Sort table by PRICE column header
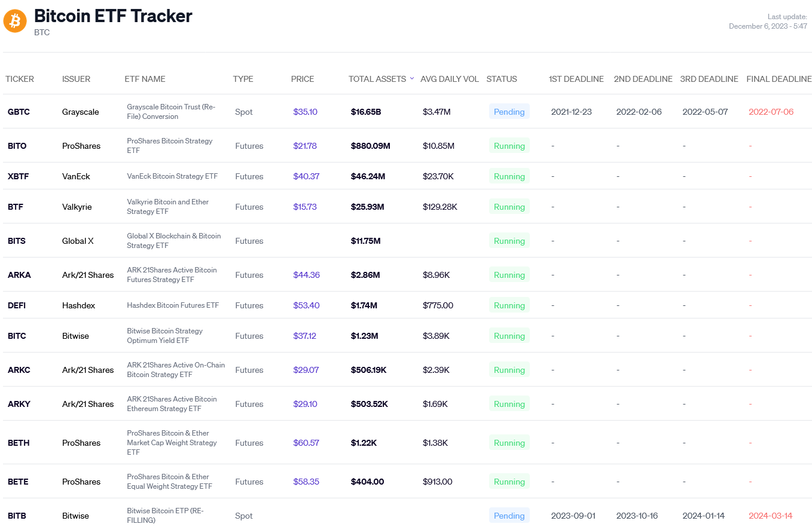The height and width of the screenshot is (530, 812). [302, 79]
